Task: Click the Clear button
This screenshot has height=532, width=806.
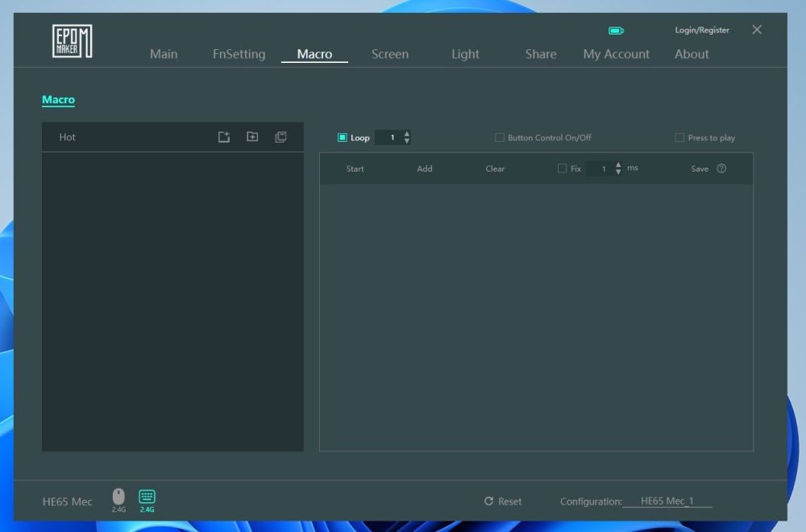Action: (495, 168)
